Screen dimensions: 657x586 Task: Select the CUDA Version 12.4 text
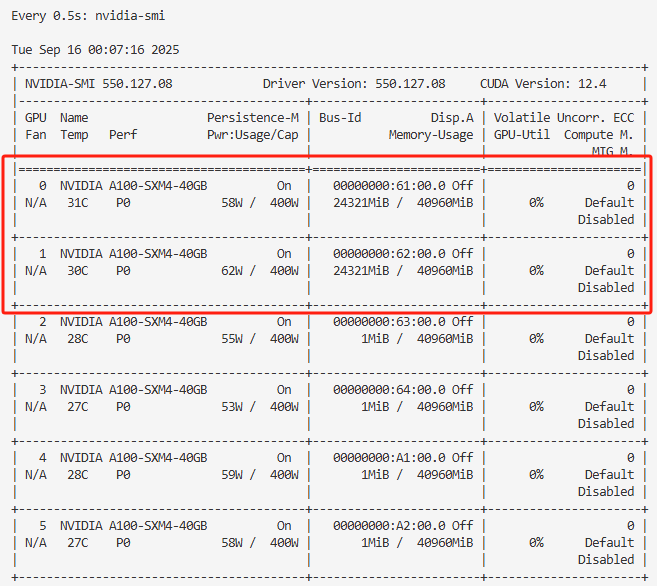[x=542, y=84]
